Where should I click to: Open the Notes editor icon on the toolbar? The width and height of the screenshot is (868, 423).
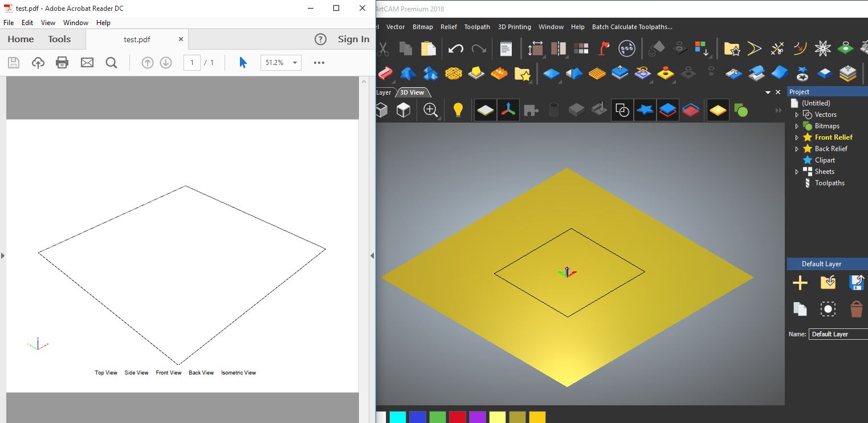pyautogui.click(x=505, y=48)
